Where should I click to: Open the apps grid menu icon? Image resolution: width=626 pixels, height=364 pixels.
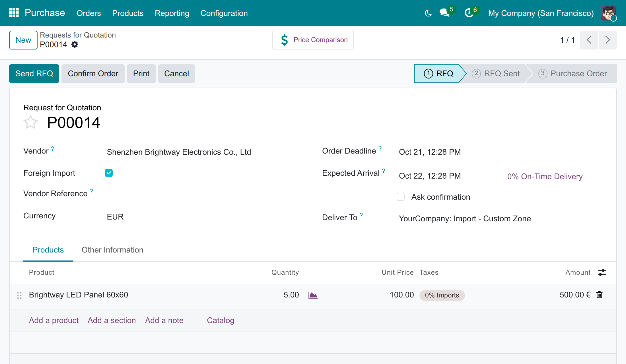coord(14,13)
